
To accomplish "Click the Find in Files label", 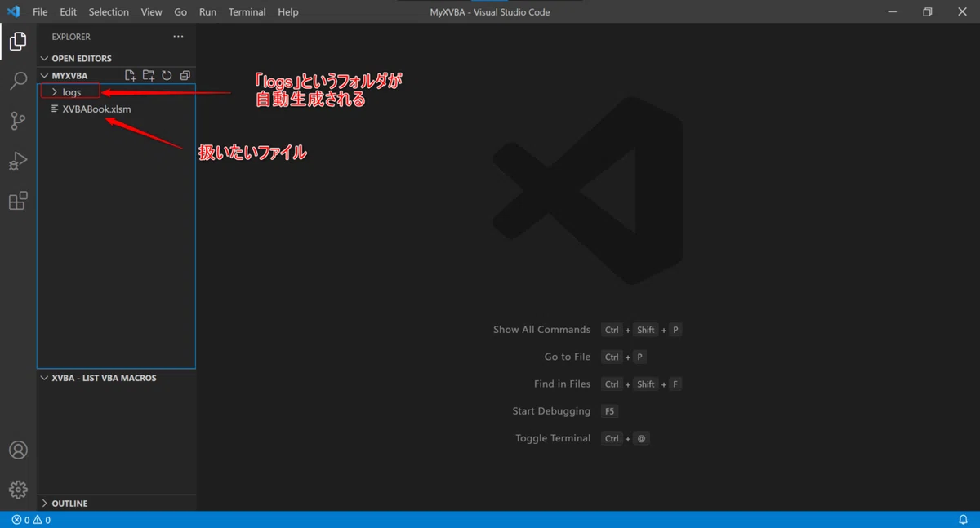I will [562, 384].
